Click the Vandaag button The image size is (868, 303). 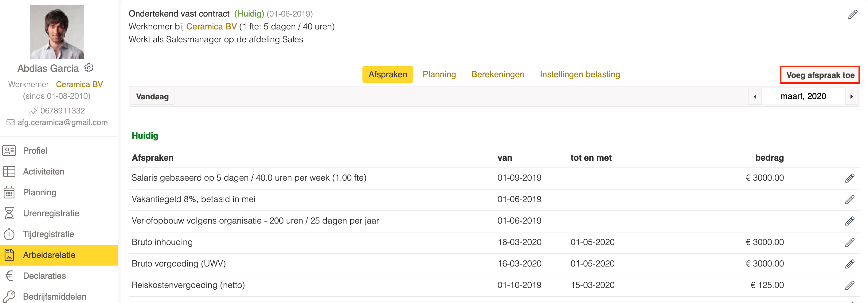click(152, 97)
